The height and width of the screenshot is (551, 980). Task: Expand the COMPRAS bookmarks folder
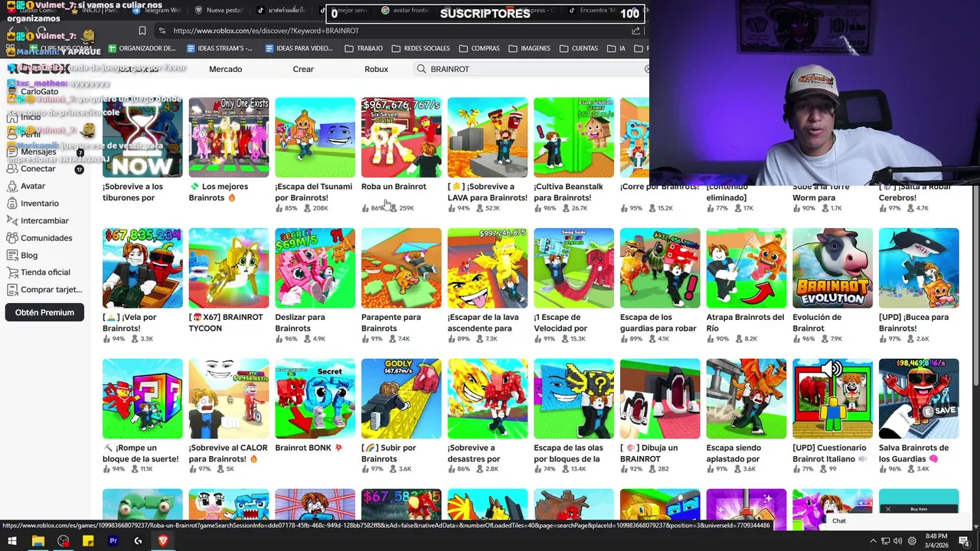tap(479, 48)
